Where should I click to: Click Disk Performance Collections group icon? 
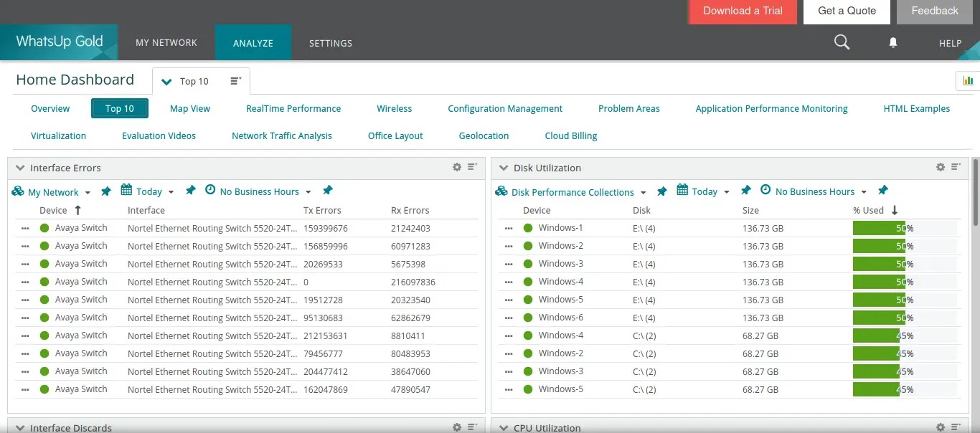click(501, 191)
